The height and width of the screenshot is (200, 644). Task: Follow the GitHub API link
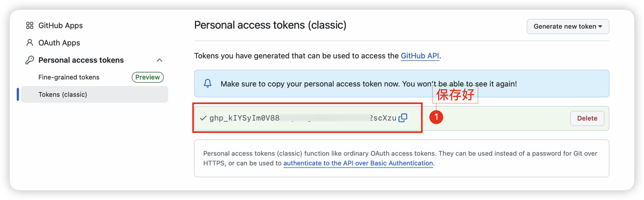[420, 56]
